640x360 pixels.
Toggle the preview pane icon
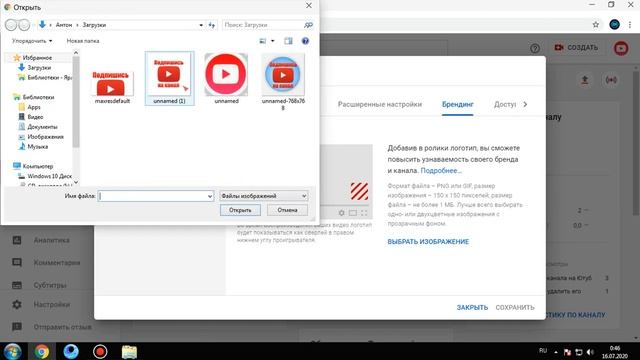(x=288, y=41)
